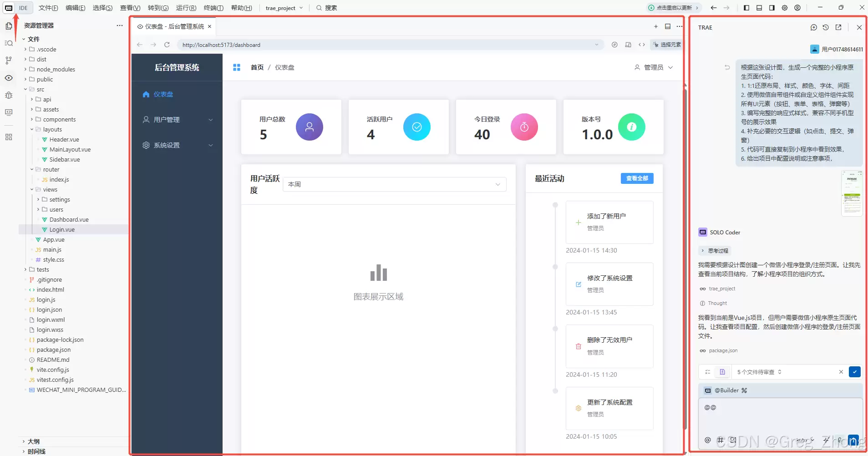Open the Search panel in the activity bar
Screen dimensions: 868x456
point(9,43)
